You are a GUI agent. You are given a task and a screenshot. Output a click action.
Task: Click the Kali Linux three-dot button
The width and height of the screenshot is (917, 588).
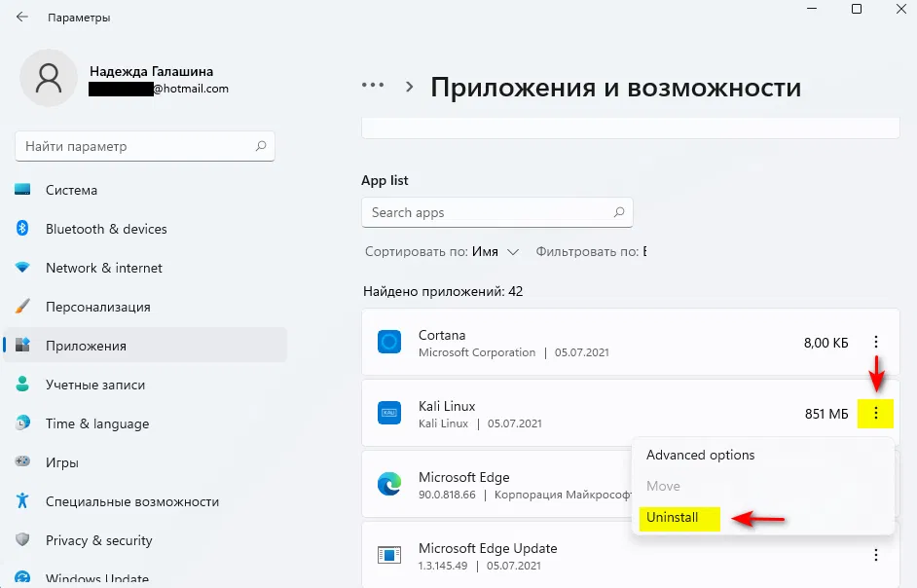pos(876,415)
